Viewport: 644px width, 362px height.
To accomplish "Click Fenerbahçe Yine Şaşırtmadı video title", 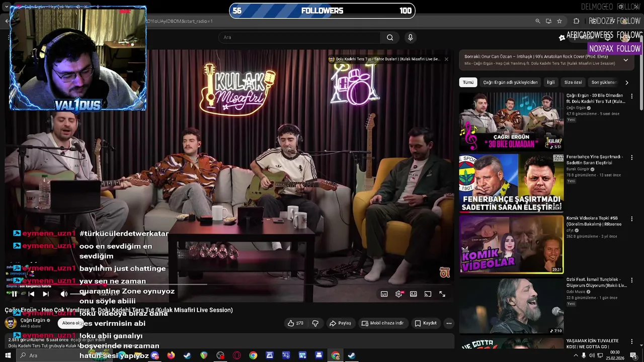I will coord(595,160).
